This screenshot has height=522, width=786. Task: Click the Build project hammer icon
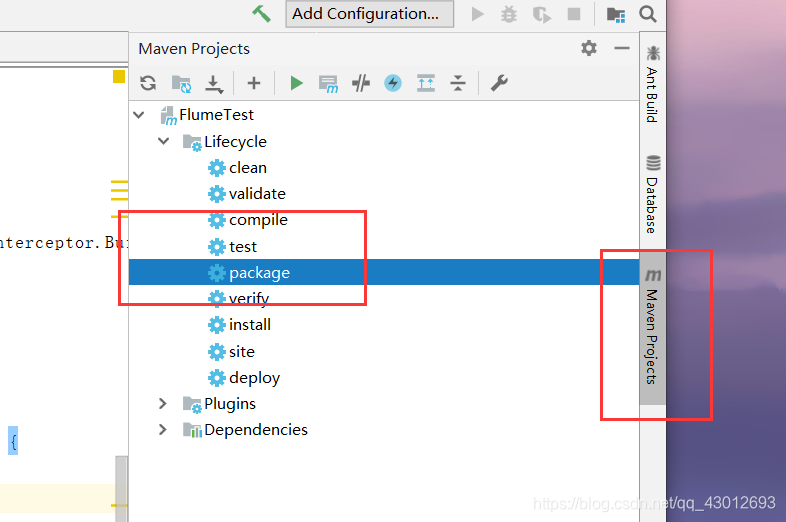(261, 14)
